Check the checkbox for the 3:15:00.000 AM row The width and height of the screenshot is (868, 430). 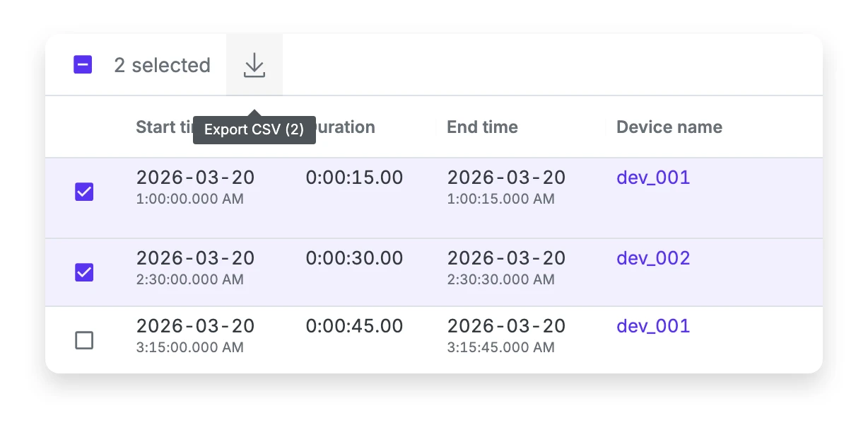pyautogui.click(x=84, y=340)
